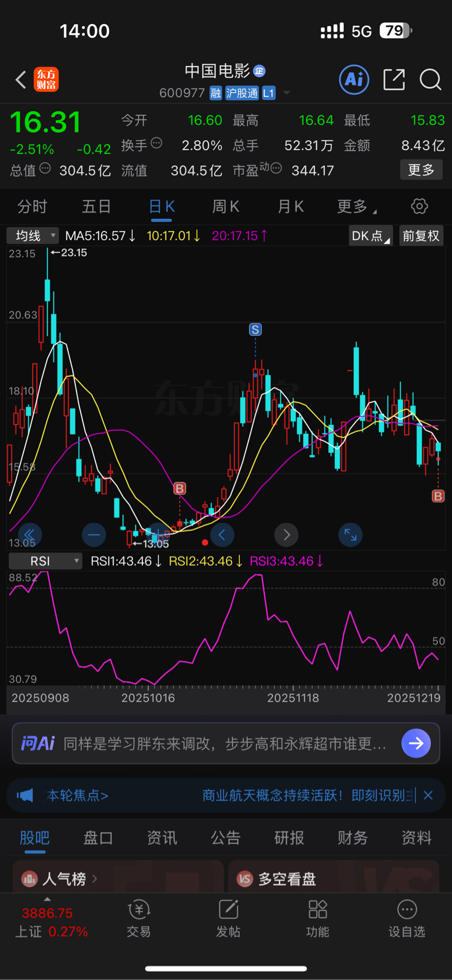Tap the B marker near 13.05 low
452x980 pixels.
tap(180, 489)
